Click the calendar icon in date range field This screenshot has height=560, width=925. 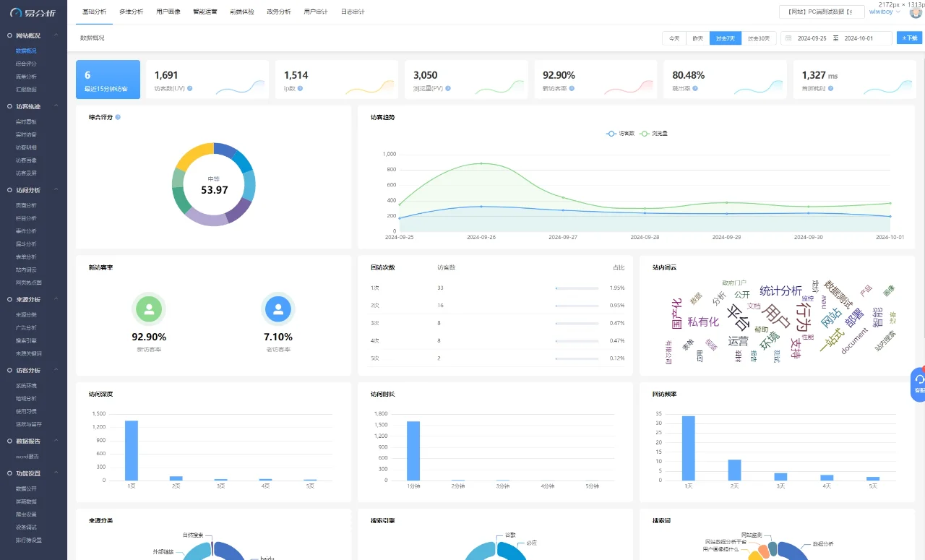tap(789, 38)
